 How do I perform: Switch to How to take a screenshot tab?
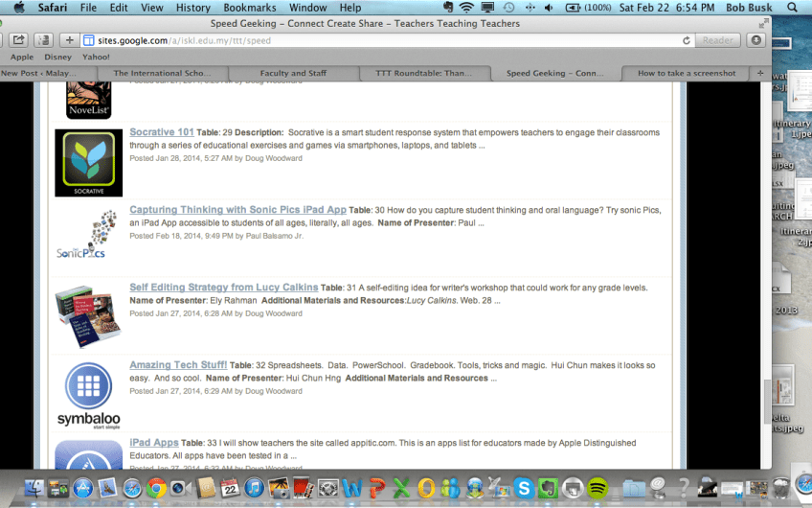[687, 73]
